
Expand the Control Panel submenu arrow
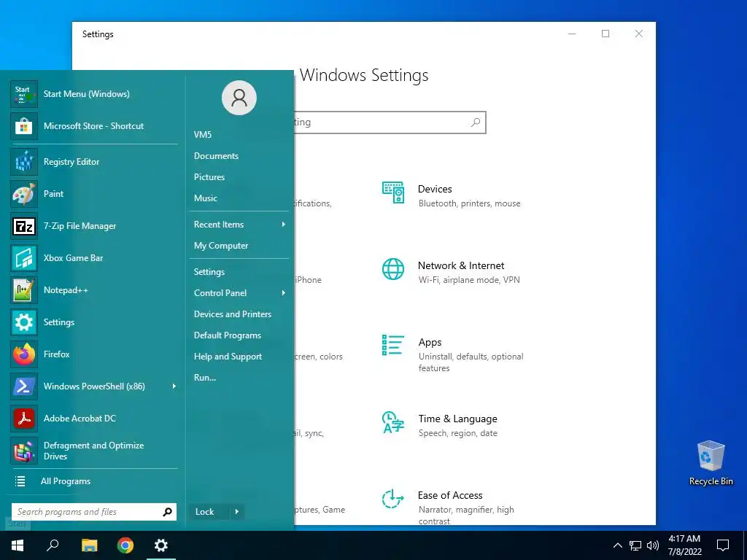point(284,293)
